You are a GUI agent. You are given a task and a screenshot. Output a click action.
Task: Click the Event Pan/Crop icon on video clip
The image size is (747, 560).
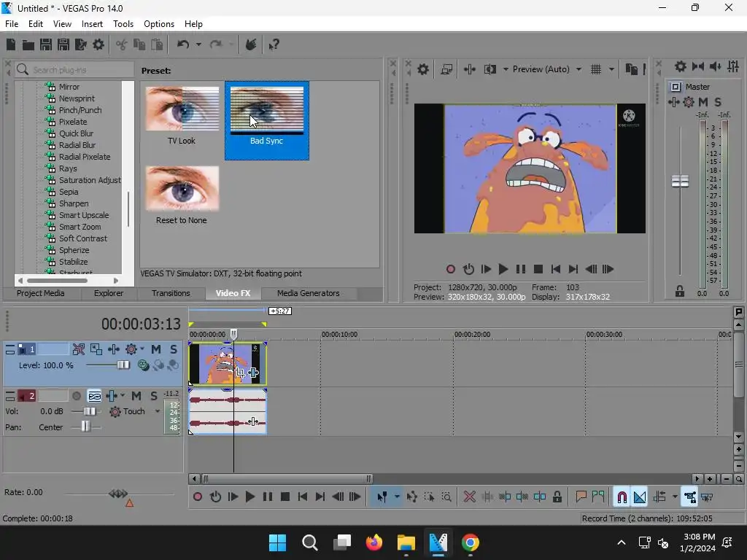pyautogui.click(x=240, y=373)
